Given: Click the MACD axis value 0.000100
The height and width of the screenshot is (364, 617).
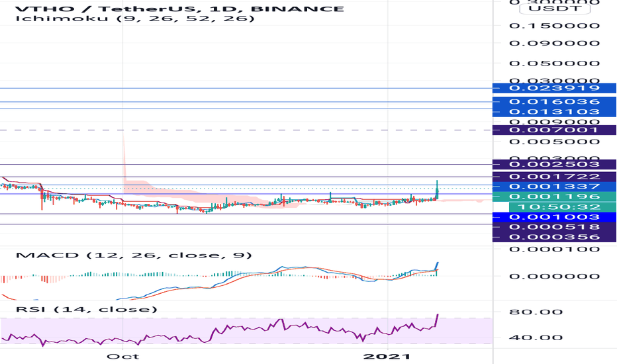Looking at the screenshot, I should [554, 249].
